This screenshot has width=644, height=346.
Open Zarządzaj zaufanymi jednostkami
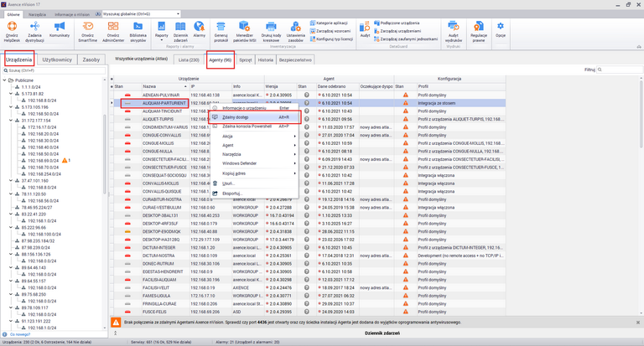click(x=406, y=39)
